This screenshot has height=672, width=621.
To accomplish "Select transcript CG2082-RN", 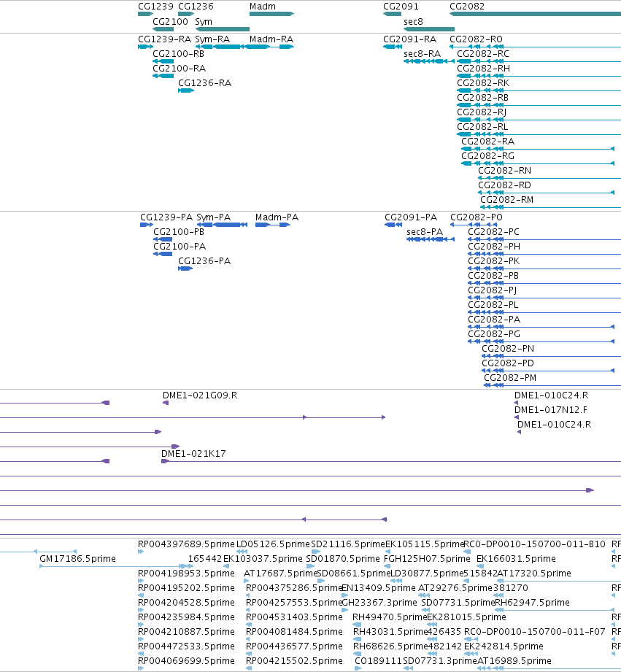I will tap(504, 170).
